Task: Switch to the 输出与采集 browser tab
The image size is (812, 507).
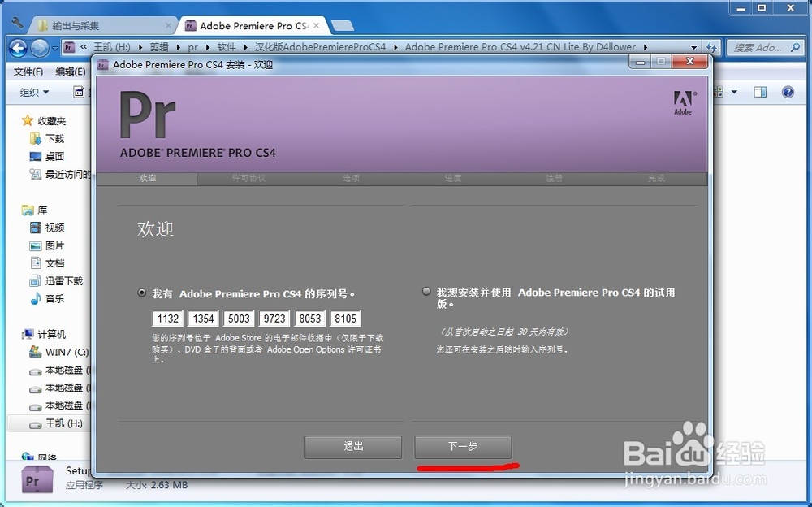Action: pyautogui.click(x=101, y=25)
